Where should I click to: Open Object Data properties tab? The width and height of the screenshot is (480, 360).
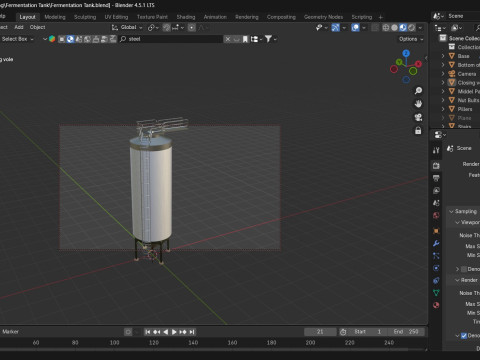pyautogui.click(x=436, y=293)
